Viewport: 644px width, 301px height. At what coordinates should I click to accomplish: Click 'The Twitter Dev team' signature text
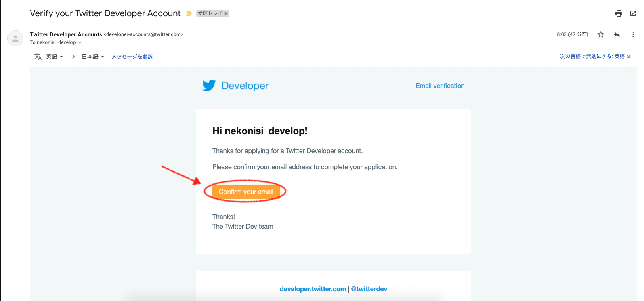click(x=243, y=226)
